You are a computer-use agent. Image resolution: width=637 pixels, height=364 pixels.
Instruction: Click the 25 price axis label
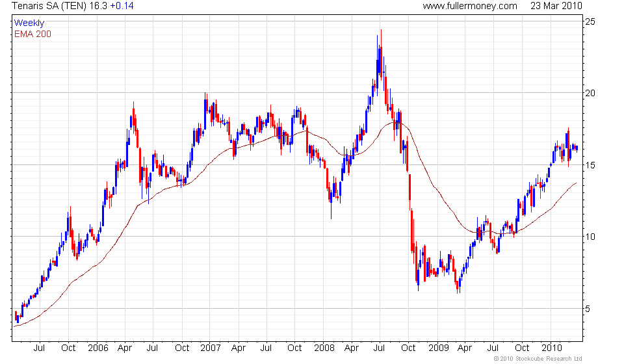click(590, 21)
